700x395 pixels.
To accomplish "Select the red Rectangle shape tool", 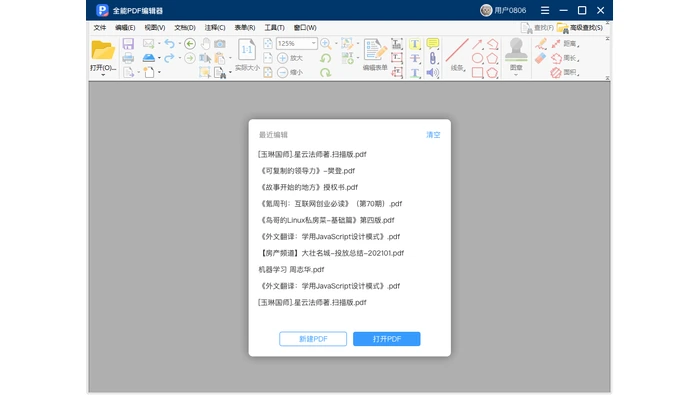I will click(x=477, y=73).
